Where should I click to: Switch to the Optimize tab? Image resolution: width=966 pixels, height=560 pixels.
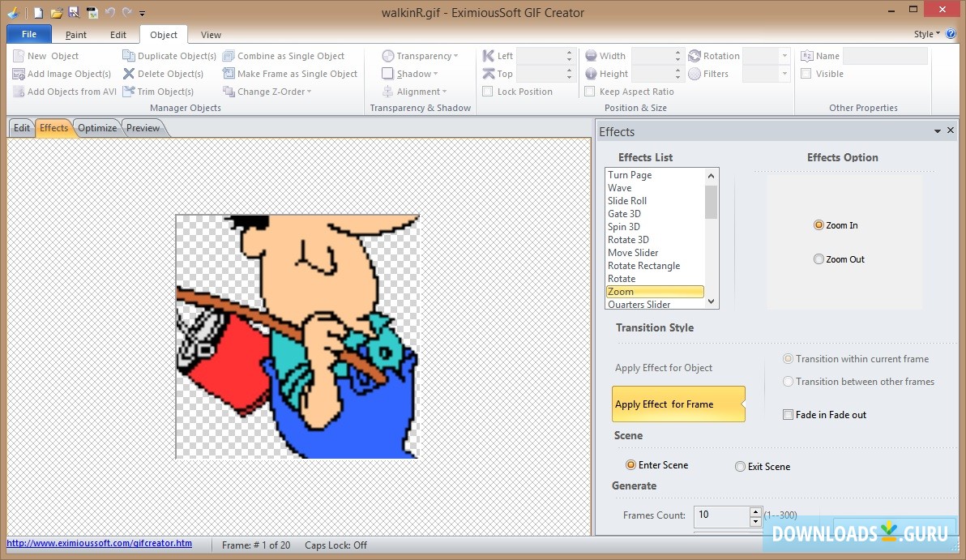click(x=97, y=128)
